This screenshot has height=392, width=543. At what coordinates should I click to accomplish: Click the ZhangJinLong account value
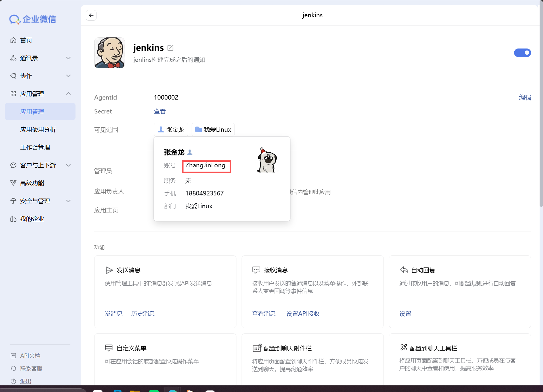click(x=205, y=165)
